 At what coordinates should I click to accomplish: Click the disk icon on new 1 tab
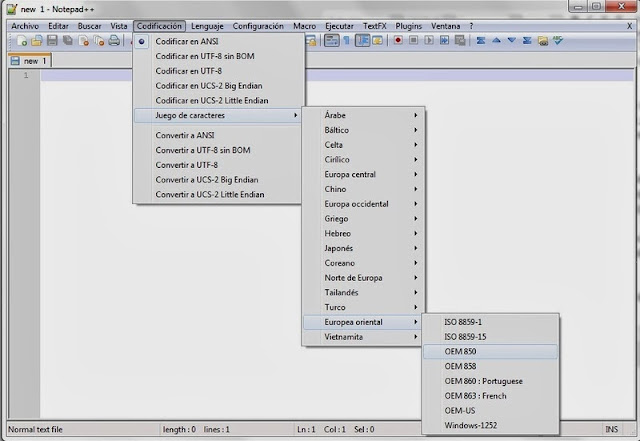point(15,61)
